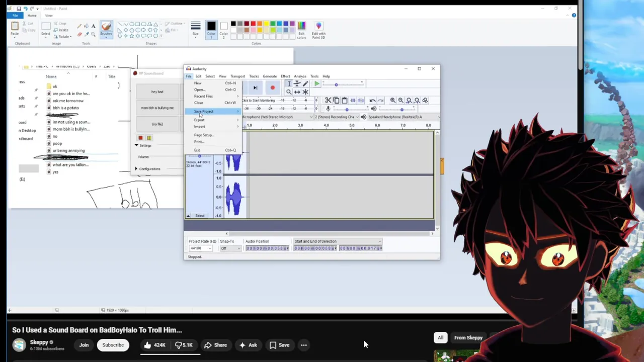Click the Fit Selection zoom icon in Audacity
This screenshot has height=362, width=644.
click(x=409, y=101)
